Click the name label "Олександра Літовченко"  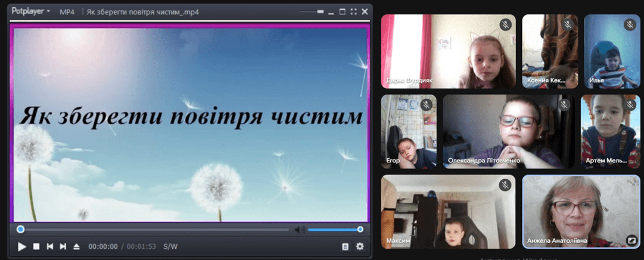(x=484, y=161)
